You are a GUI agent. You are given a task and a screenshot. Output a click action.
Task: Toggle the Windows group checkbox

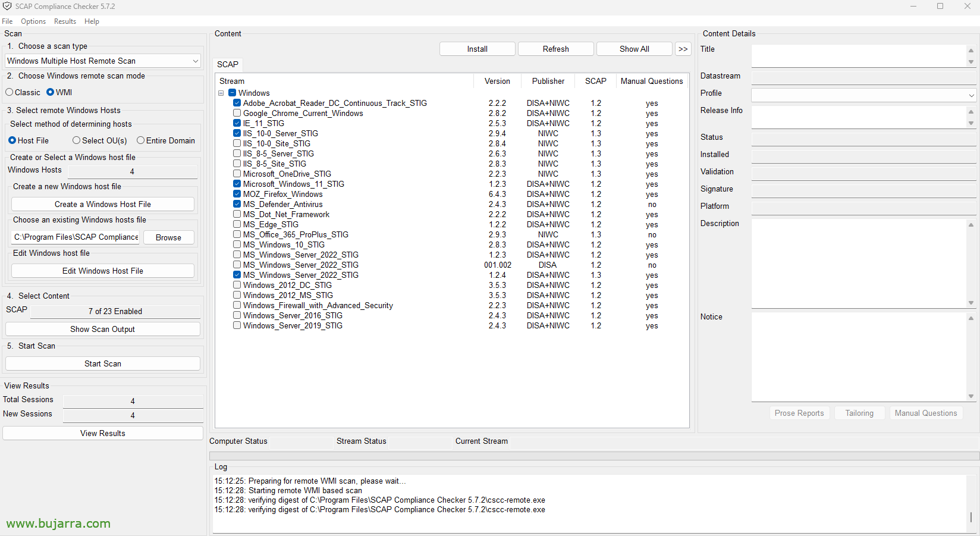(x=233, y=93)
